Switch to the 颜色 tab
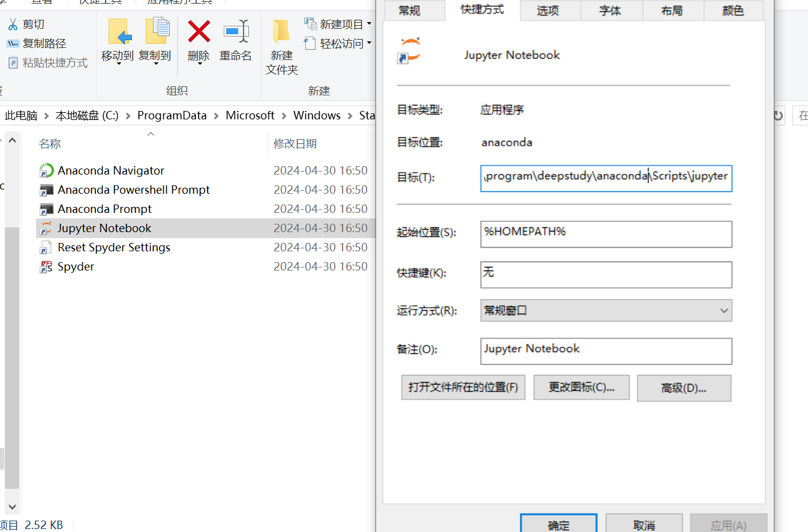Screen dimensions: 808x532 (x=733, y=10)
